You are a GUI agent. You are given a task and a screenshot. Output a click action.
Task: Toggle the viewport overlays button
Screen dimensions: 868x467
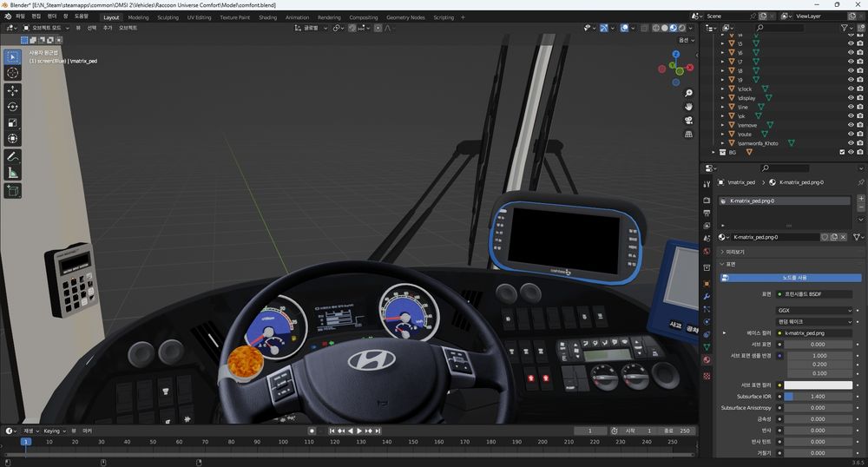tap(624, 28)
